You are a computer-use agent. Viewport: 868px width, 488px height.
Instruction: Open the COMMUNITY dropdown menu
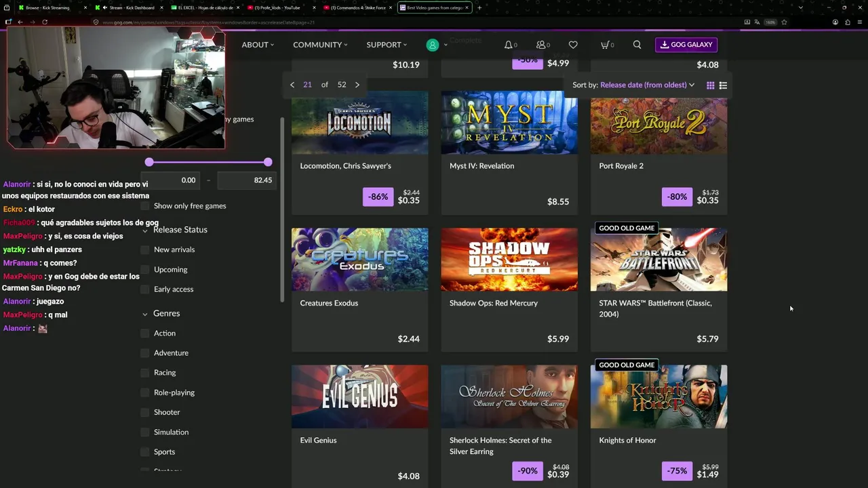point(320,45)
